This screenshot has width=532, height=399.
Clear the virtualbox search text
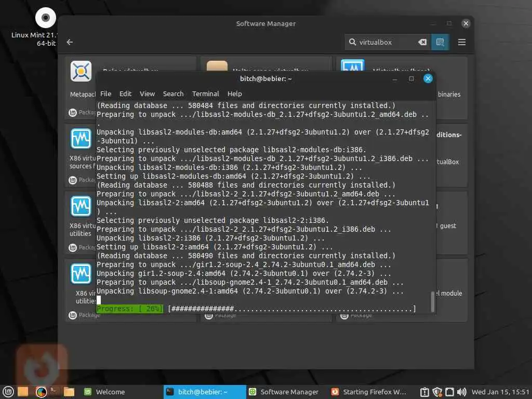pyautogui.click(x=422, y=42)
